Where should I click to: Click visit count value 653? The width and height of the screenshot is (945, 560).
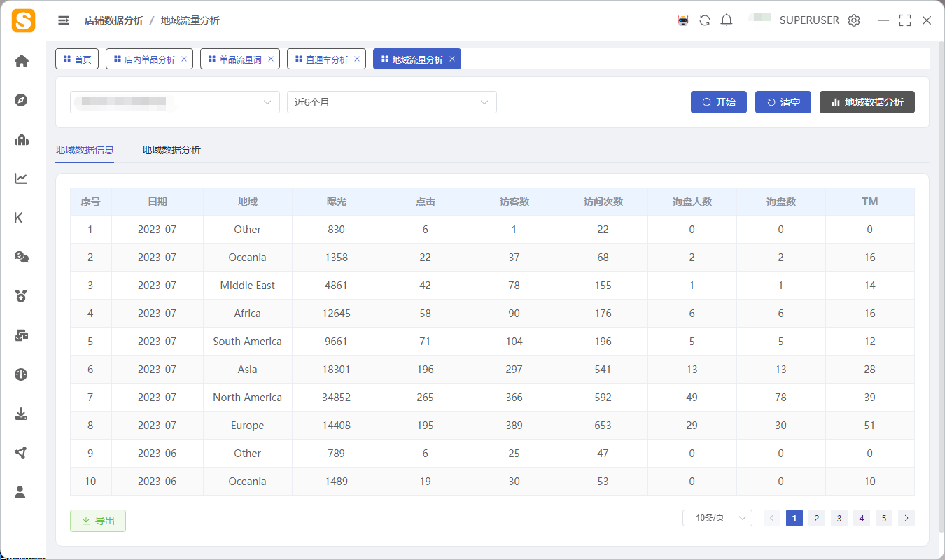[603, 426]
